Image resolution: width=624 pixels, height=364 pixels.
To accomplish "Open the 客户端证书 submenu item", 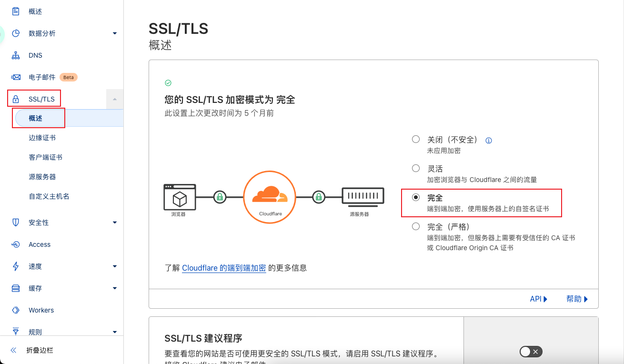I will [45, 157].
